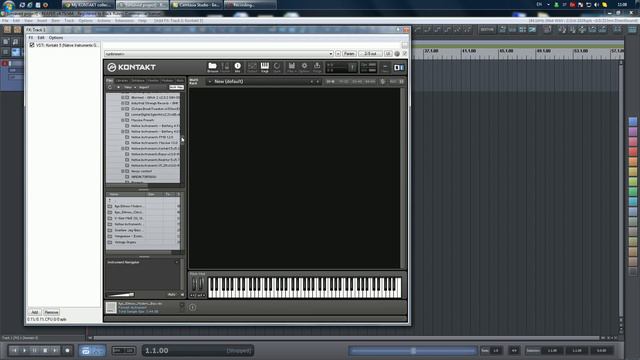The height and width of the screenshot is (360, 640).
Task: Open REAPER's Track menu
Action: point(69,20)
